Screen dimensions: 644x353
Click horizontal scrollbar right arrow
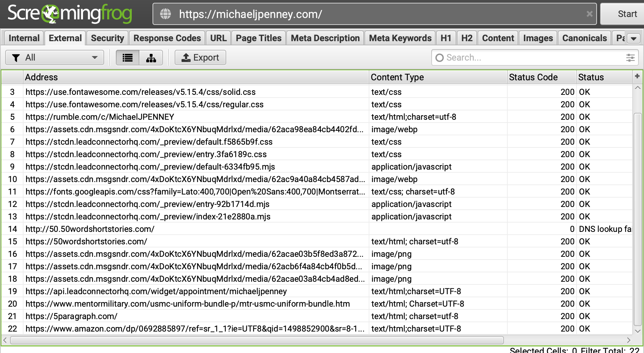coord(628,340)
